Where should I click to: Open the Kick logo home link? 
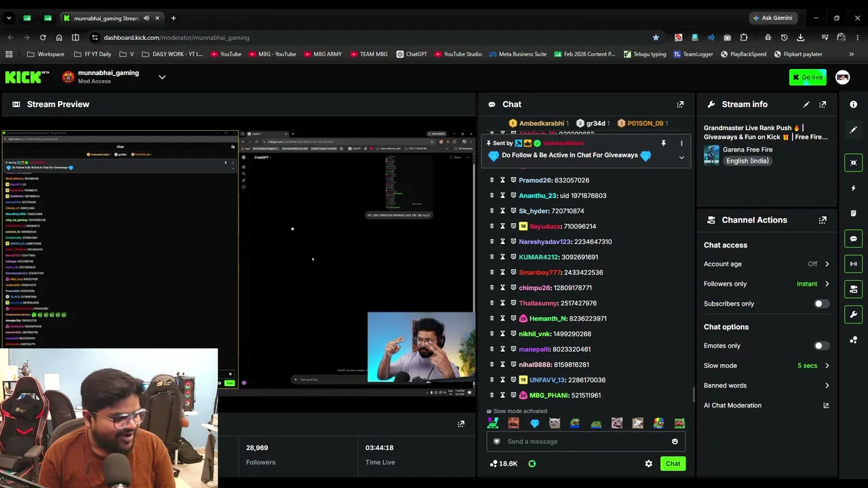pyautogui.click(x=27, y=77)
